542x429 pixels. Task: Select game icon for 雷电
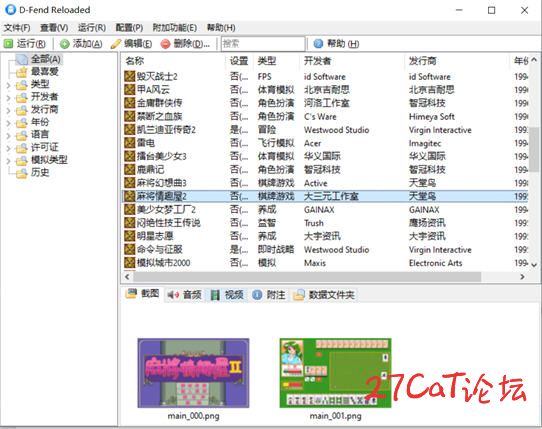[x=130, y=143]
